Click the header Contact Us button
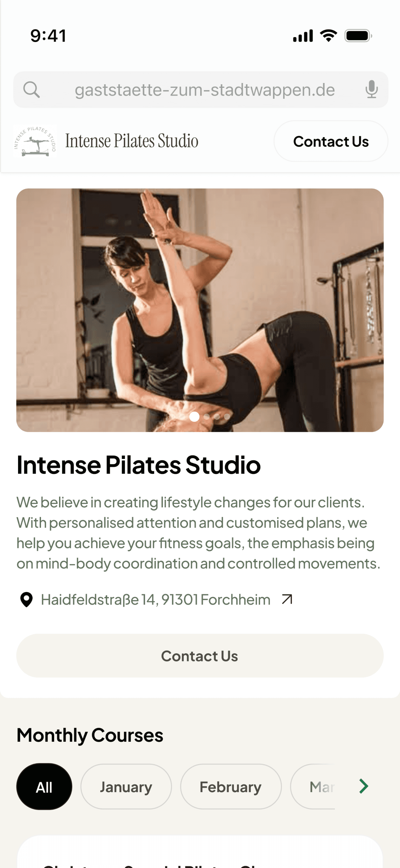Image resolution: width=400 pixels, height=868 pixels. (331, 141)
